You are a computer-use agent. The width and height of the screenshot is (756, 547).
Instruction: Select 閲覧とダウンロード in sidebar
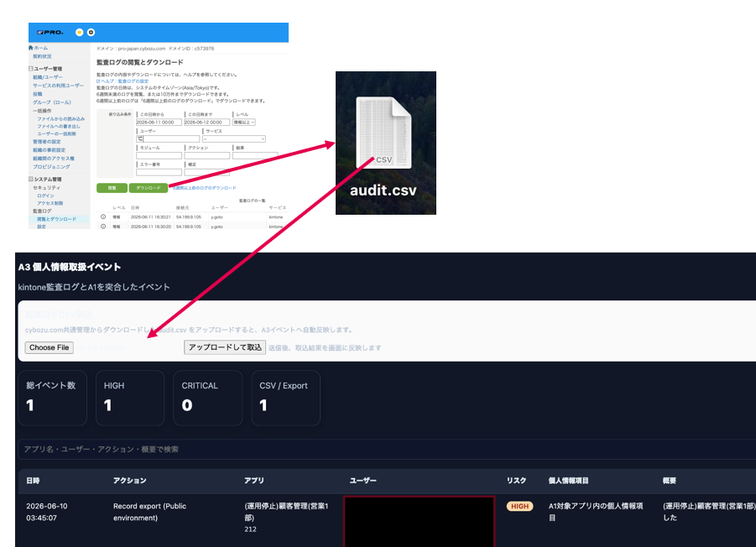tap(56, 219)
